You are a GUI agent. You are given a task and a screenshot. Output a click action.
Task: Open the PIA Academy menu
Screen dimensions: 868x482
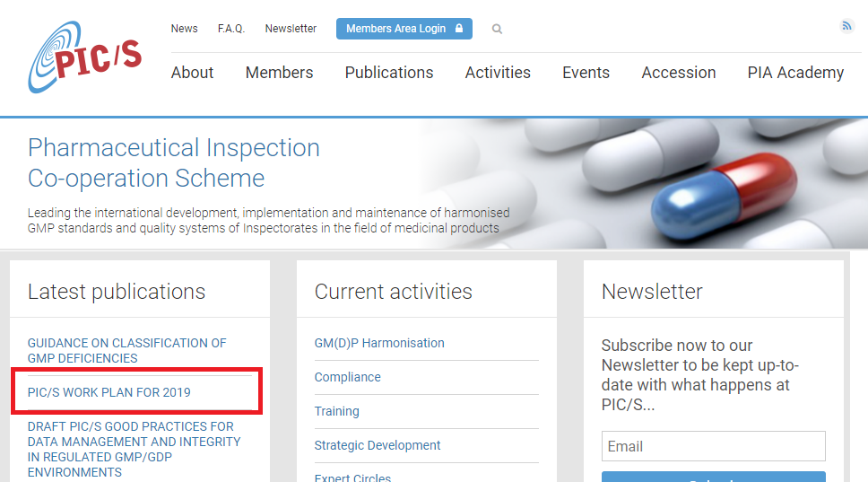795,73
